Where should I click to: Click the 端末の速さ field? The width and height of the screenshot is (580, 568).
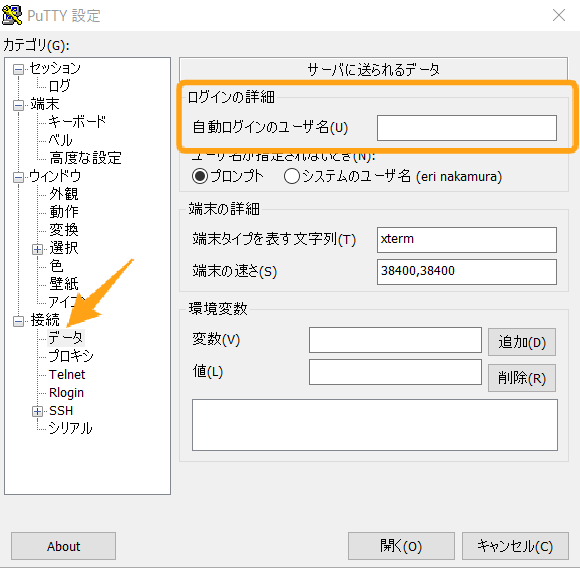click(x=467, y=272)
